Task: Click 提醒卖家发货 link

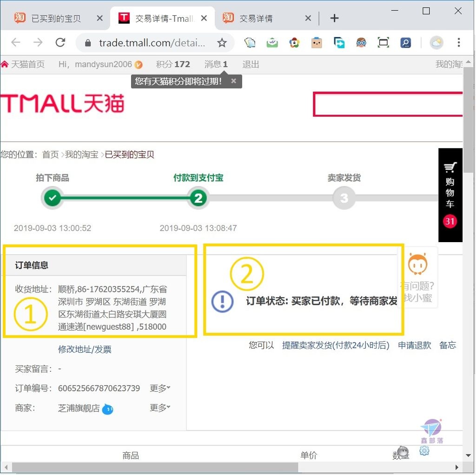Action: coord(336,345)
